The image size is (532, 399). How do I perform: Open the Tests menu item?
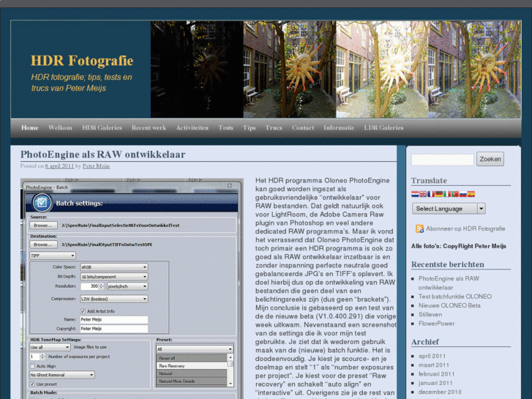[x=225, y=127]
